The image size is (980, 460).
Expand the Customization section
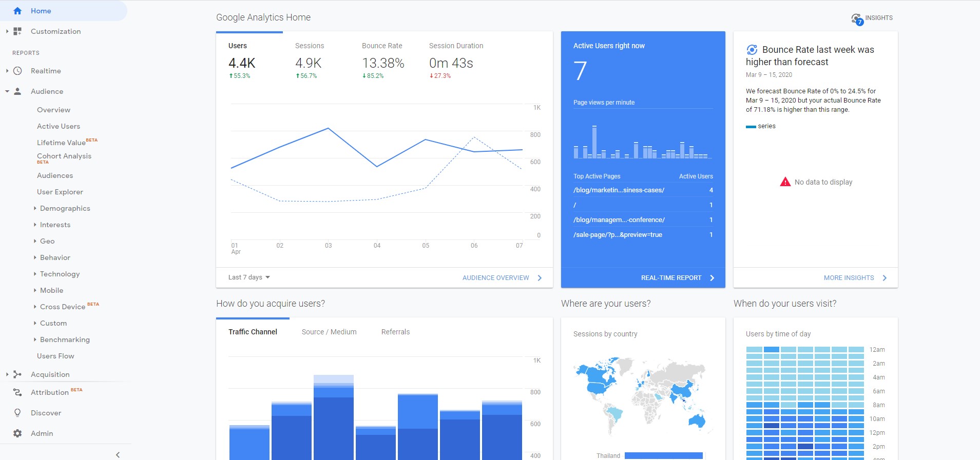[x=7, y=31]
